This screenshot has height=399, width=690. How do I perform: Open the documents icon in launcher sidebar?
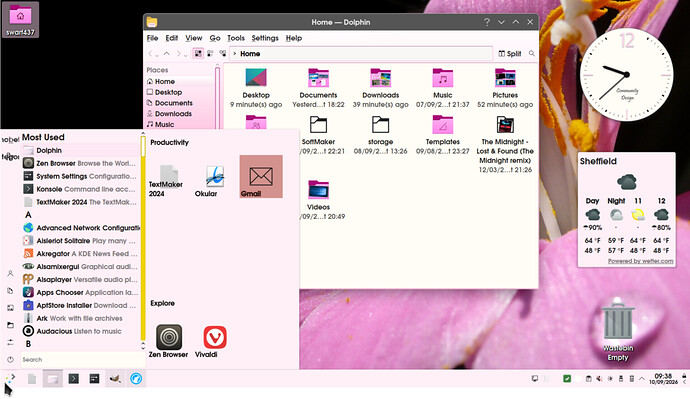click(11, 291)
